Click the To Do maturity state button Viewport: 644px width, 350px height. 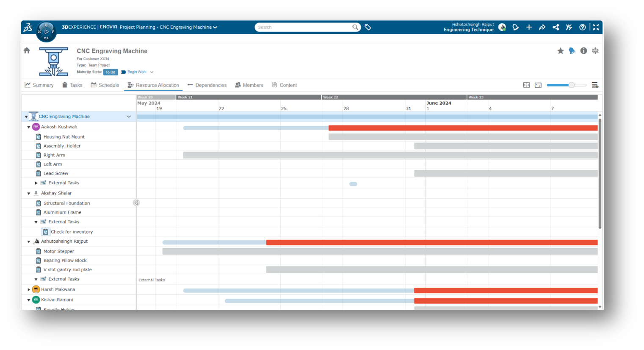pyautogui.click(x=110, y=72)
